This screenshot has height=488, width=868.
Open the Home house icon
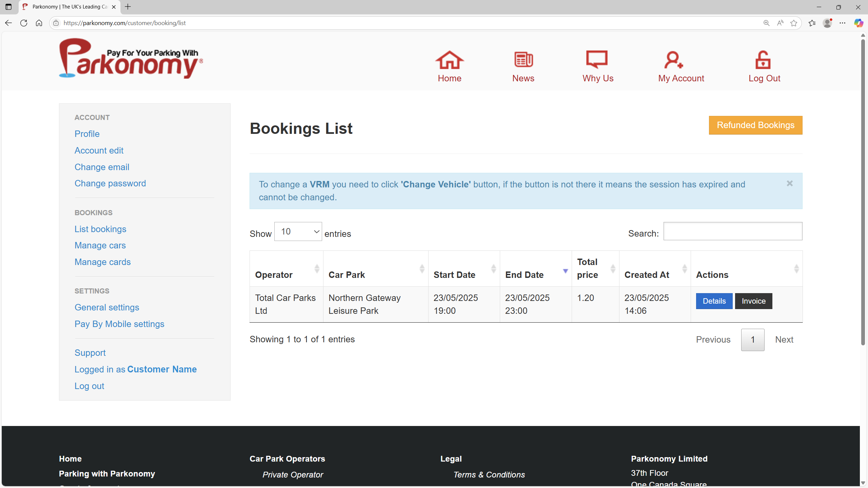[450, 60]
